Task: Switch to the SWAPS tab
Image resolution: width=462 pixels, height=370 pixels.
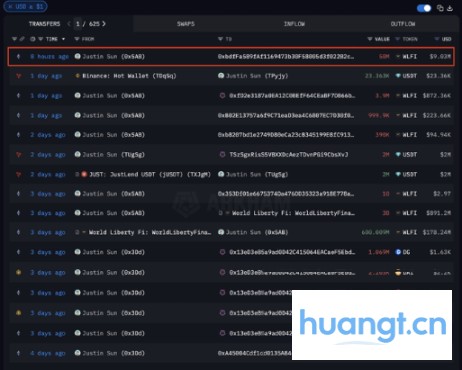Action: point(186,24)
